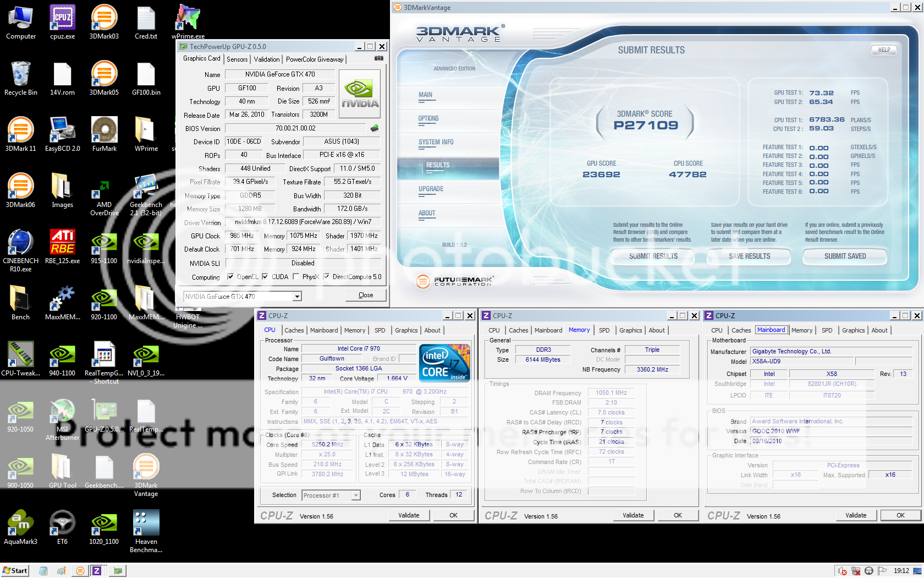Launch the CPU-Tweak desktop shortcut

click(21, 359)
